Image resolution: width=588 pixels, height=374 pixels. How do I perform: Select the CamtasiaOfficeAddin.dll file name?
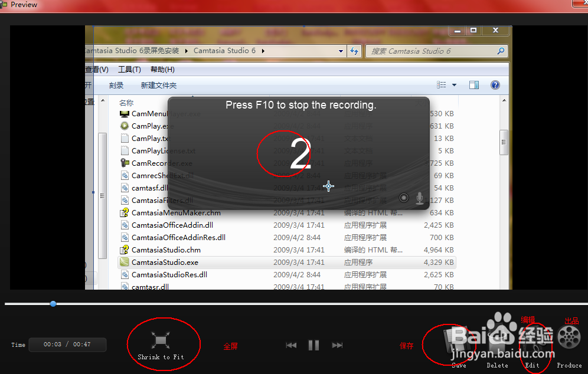pyautogui.click(x=172, y=225)
